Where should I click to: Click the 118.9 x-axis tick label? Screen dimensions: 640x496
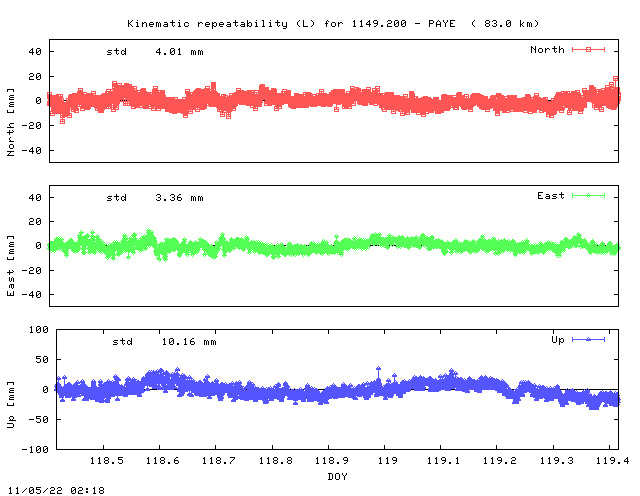coord(331,460)
